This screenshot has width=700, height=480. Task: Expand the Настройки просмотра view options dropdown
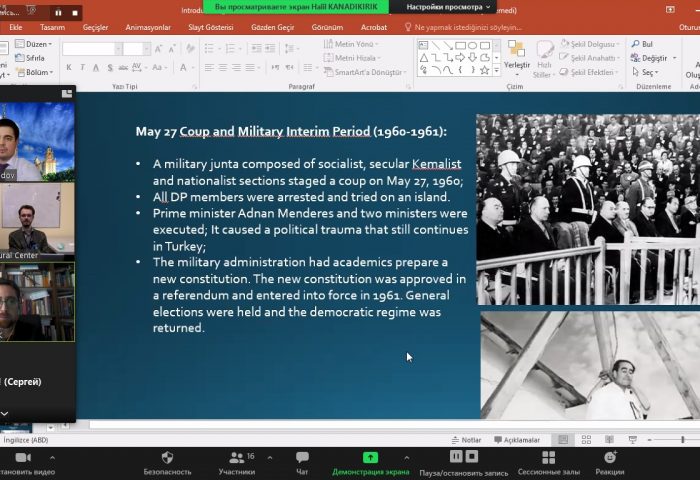tap(449, 6)
